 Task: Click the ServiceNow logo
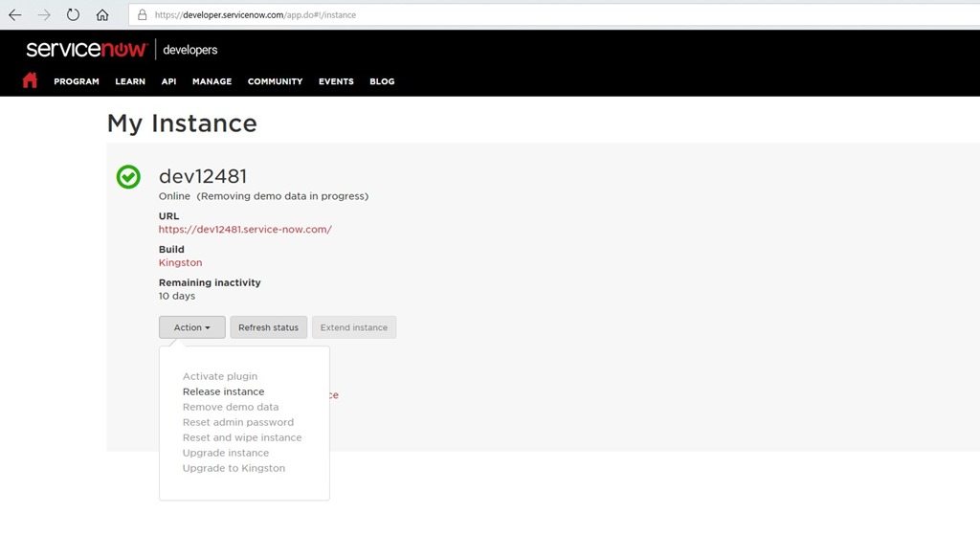click(x=86, y=50)
